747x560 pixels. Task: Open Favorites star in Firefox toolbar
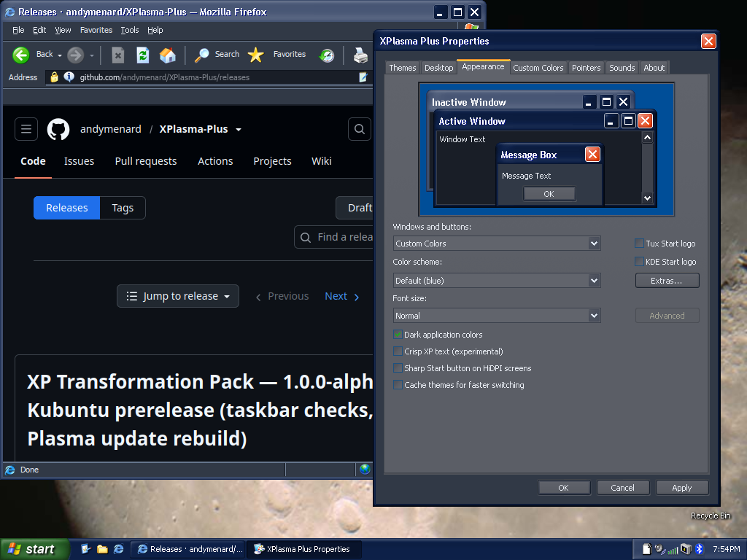click(x=256, y=55)
